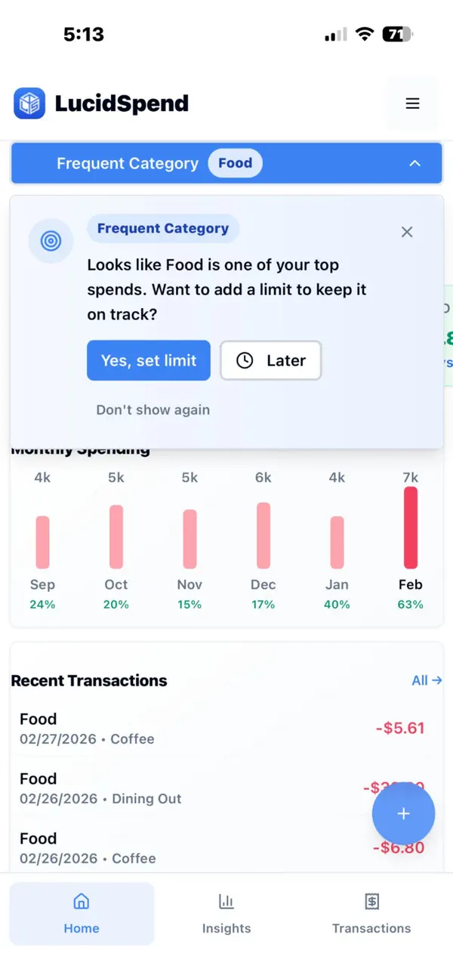Click the bullseye icon on the tip card
This screenshot has height=980, width=453.
click(50, 241)
